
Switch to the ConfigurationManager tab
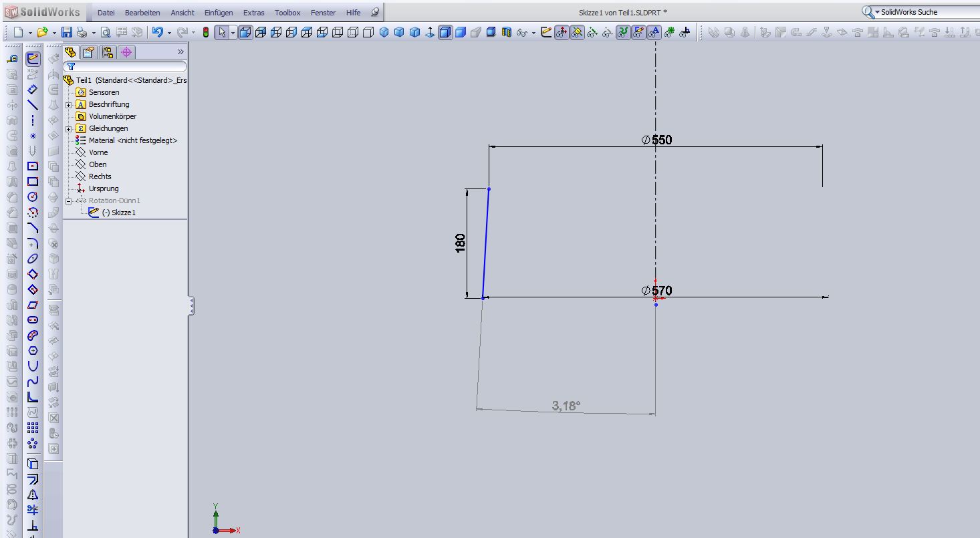coord(108,52)
